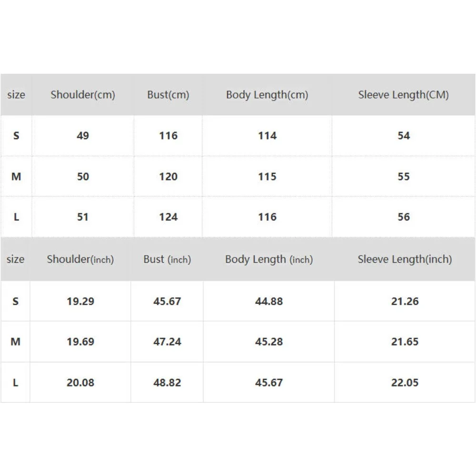Select the Sleeve Length(CM) header cell
476x476 pixels.
tap(403, 95)
